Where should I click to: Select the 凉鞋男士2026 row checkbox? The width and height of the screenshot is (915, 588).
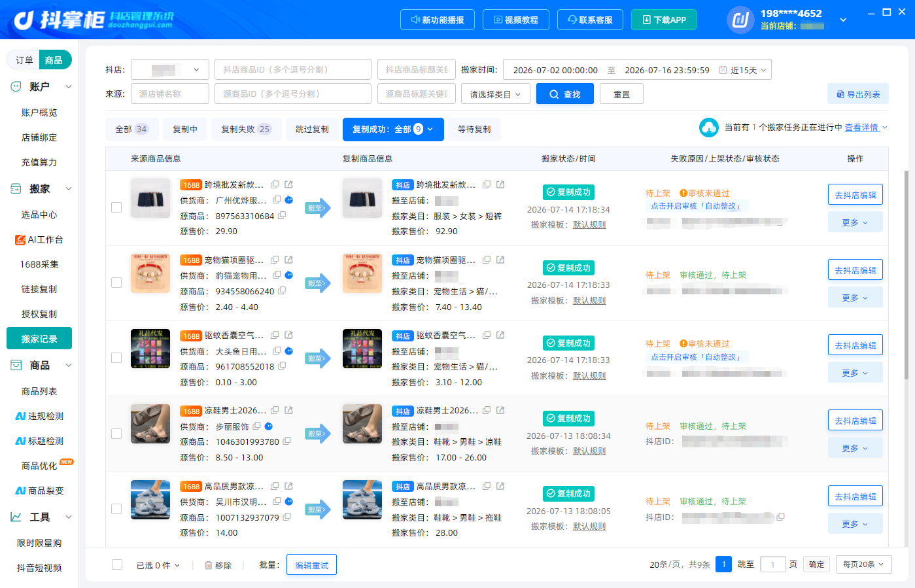click(116, 434)
